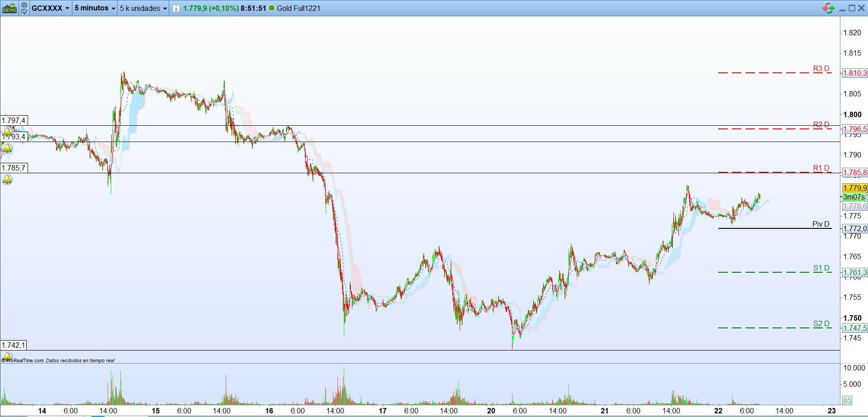Open the 5 k unidades history dropdown
This screenshot has width=868, height=417.
point(143,8)
